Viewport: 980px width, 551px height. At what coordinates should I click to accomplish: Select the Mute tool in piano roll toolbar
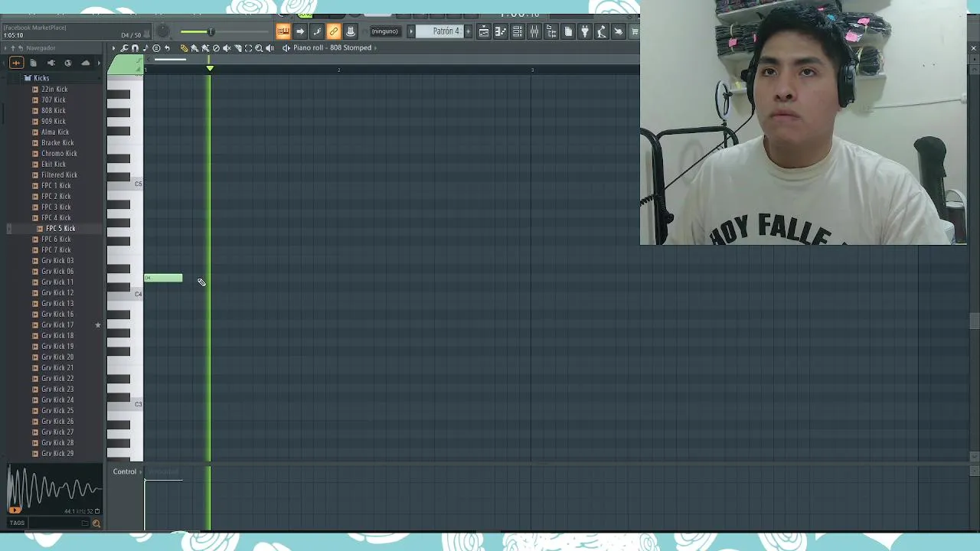(227, 47)
